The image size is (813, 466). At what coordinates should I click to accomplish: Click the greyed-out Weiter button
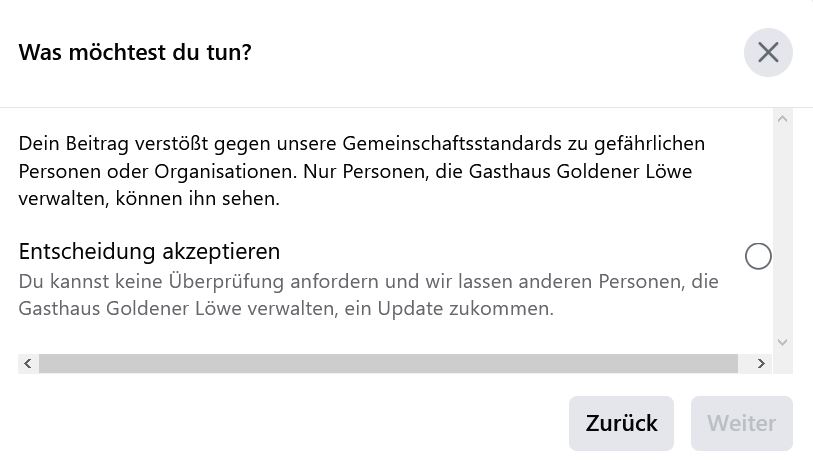741,423
